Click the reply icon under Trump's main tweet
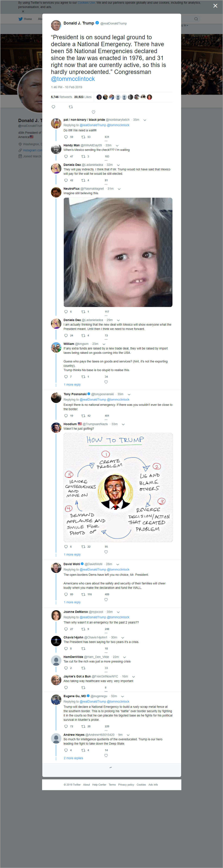The height and width of the screenshot is (868, 223). (53, 107)
